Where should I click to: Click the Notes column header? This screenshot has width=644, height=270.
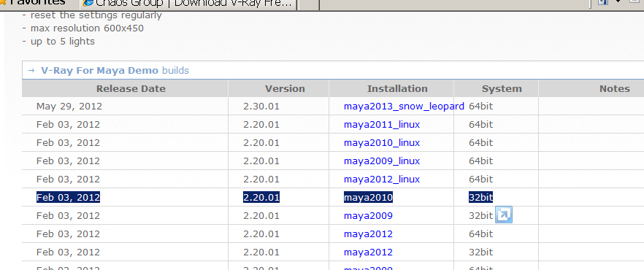tap(615, 88)
